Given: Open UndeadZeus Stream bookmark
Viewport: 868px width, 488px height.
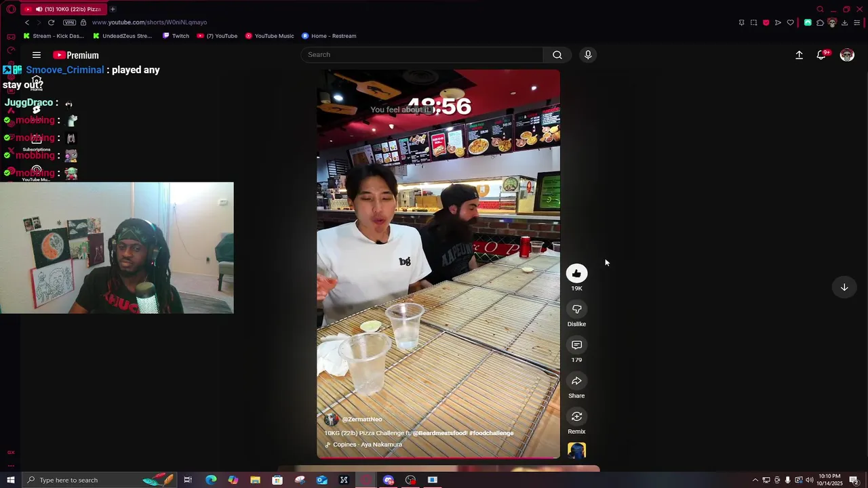Looking at the screenshot, I should (123, 36).
